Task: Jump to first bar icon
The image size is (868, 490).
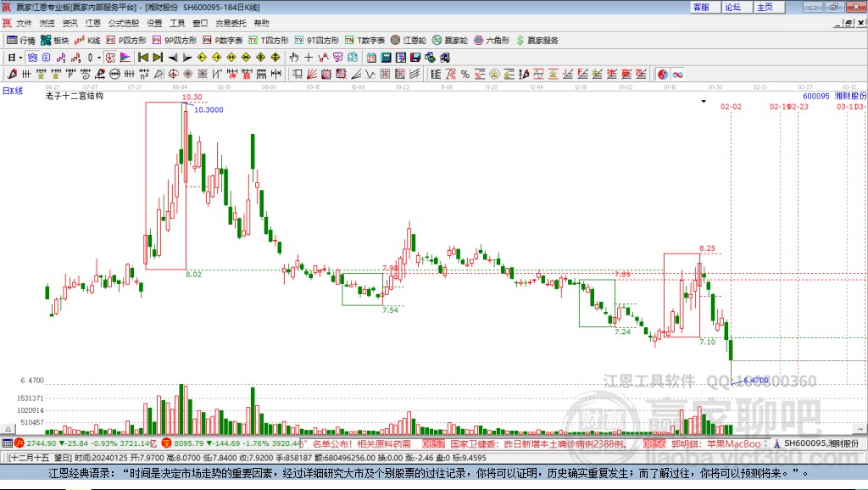Action: click(x=142, y=58)
